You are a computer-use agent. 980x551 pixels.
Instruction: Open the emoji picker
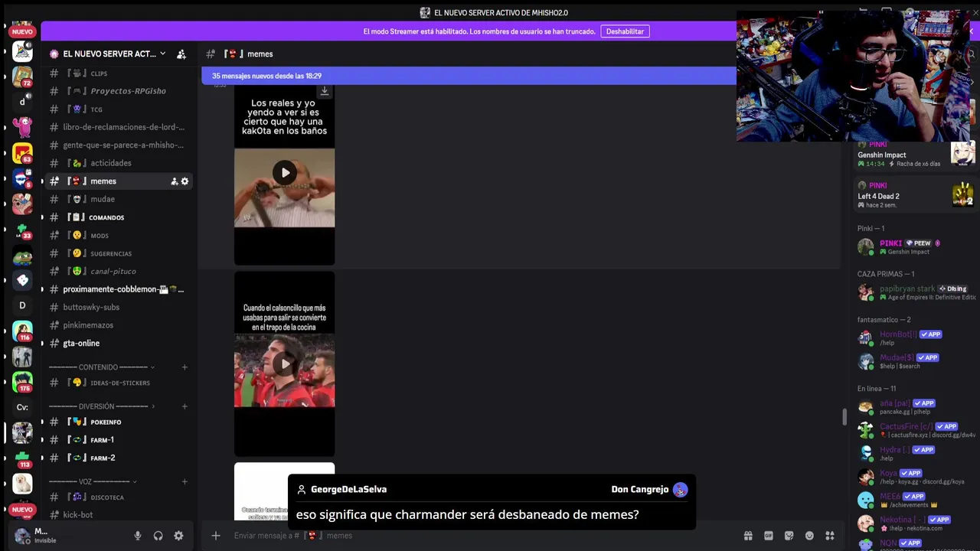[809, 536]
